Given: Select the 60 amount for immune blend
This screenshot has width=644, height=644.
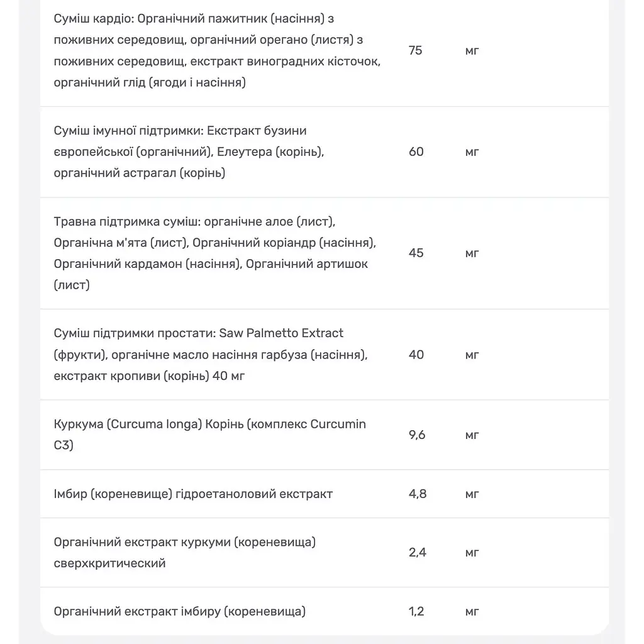Looking at the screenshot, I should click(416, 152).
